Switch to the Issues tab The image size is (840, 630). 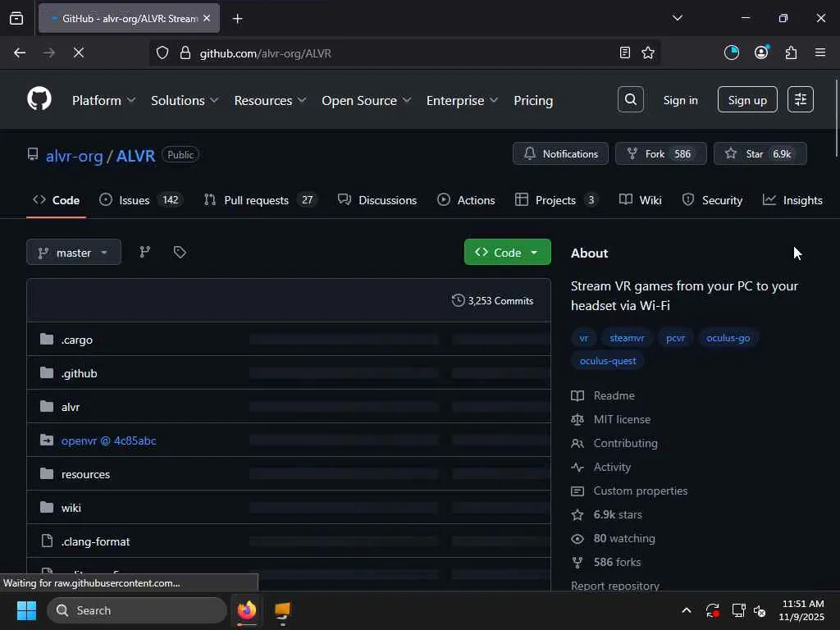tap(141, 200)
